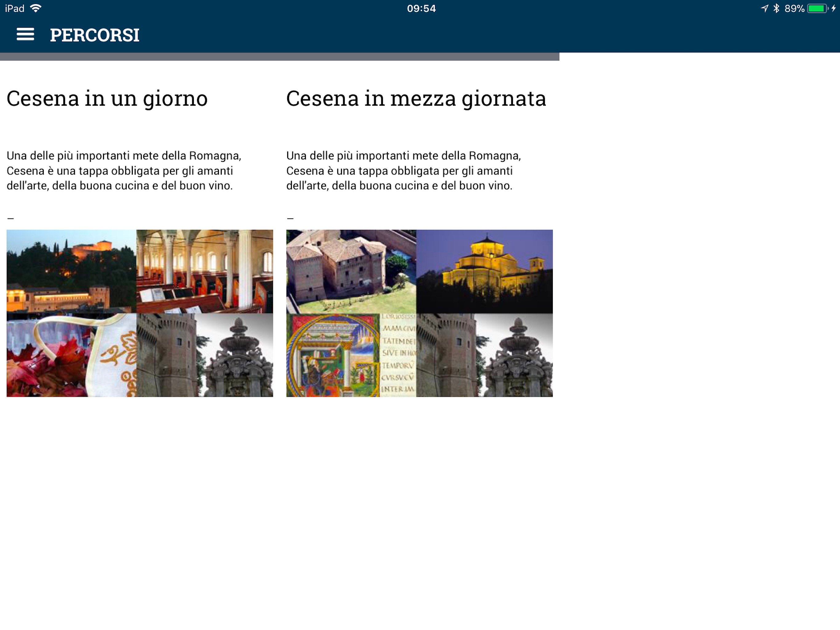This screenshot has height=630, width=840.
Task: Open 'Cesena in mezza giornata' route title
Action: tap(416, 99)
